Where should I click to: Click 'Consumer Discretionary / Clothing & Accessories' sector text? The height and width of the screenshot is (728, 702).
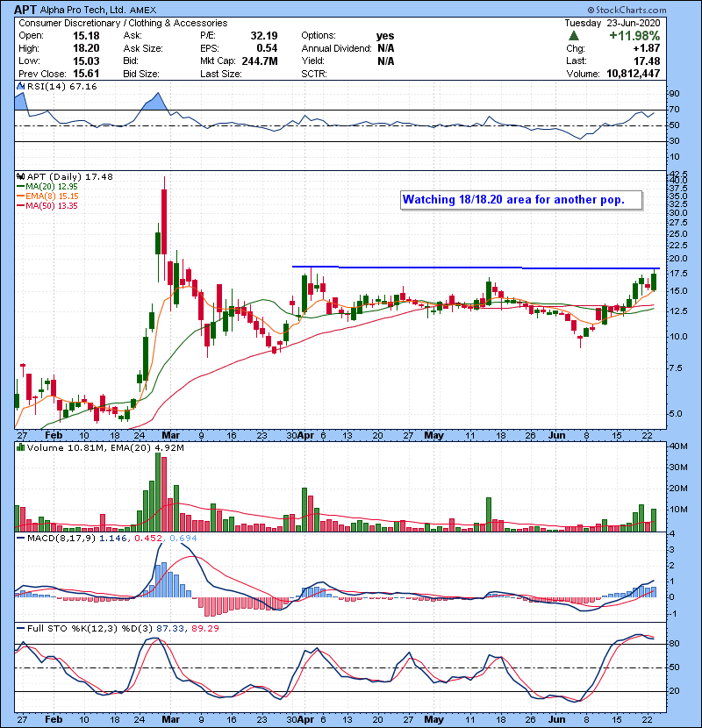(123, 23)
